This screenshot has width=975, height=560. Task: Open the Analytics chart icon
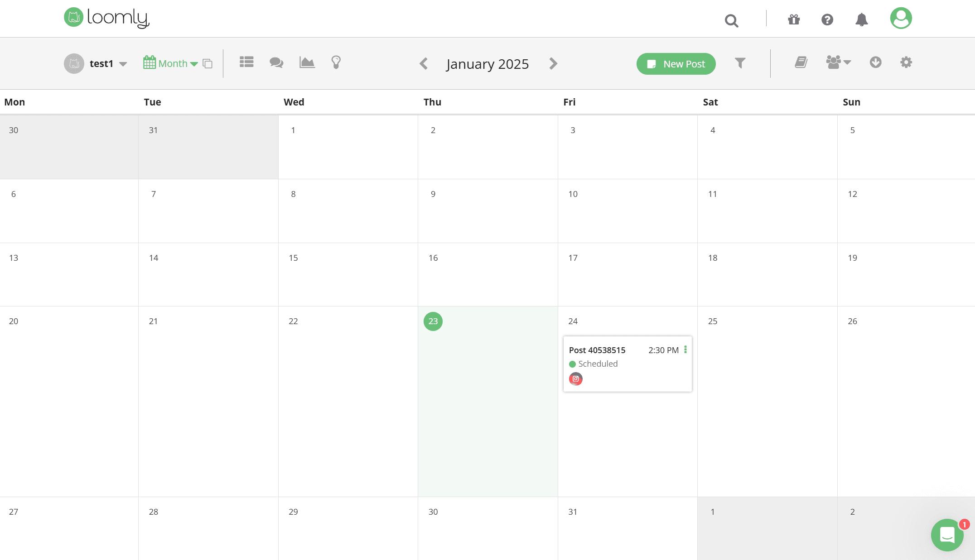pyautogui.click(x=307, y=62)
